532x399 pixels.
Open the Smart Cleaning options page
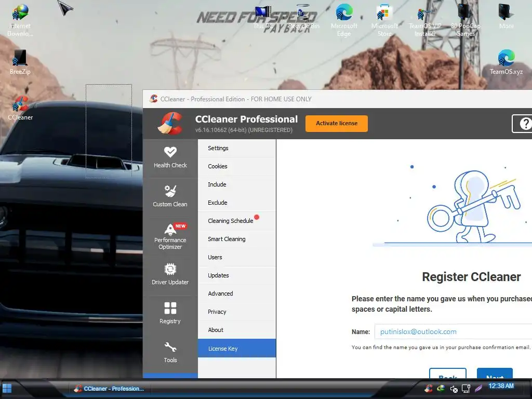(x=237, y=239)
